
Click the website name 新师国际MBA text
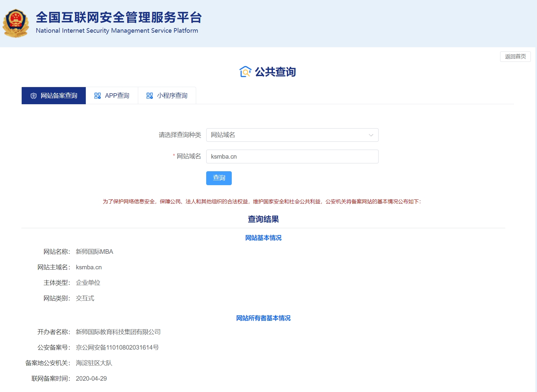[94, 252]
